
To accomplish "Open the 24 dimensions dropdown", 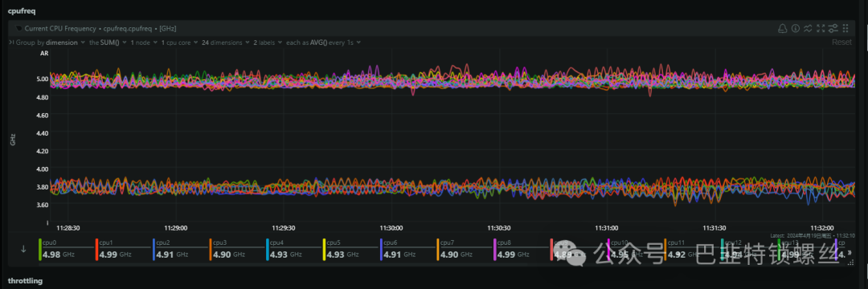I will tap(226, 42).
